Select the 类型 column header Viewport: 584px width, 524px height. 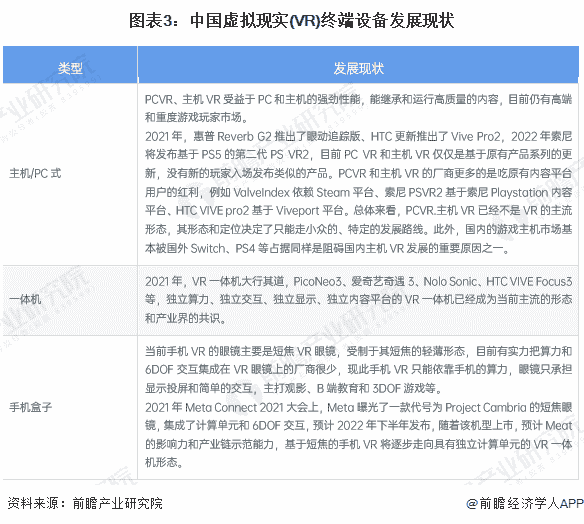pyautogui.click(x=70, y=68)
